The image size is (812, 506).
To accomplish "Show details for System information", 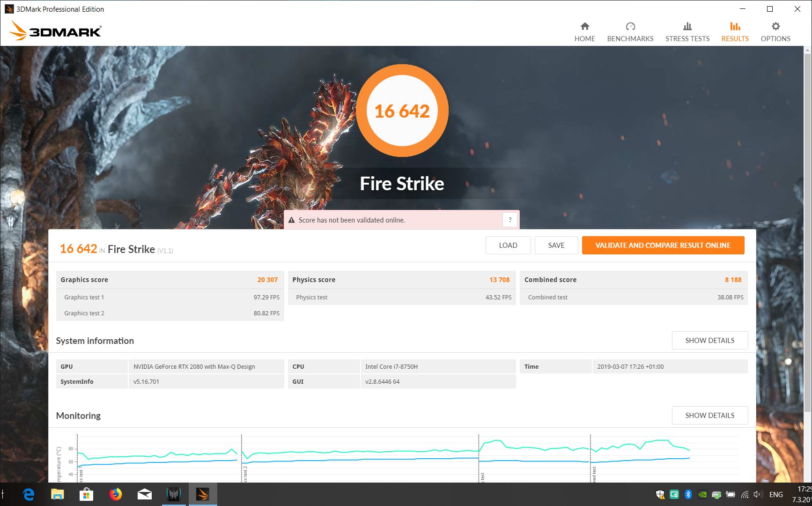I will tap(709, 340).
